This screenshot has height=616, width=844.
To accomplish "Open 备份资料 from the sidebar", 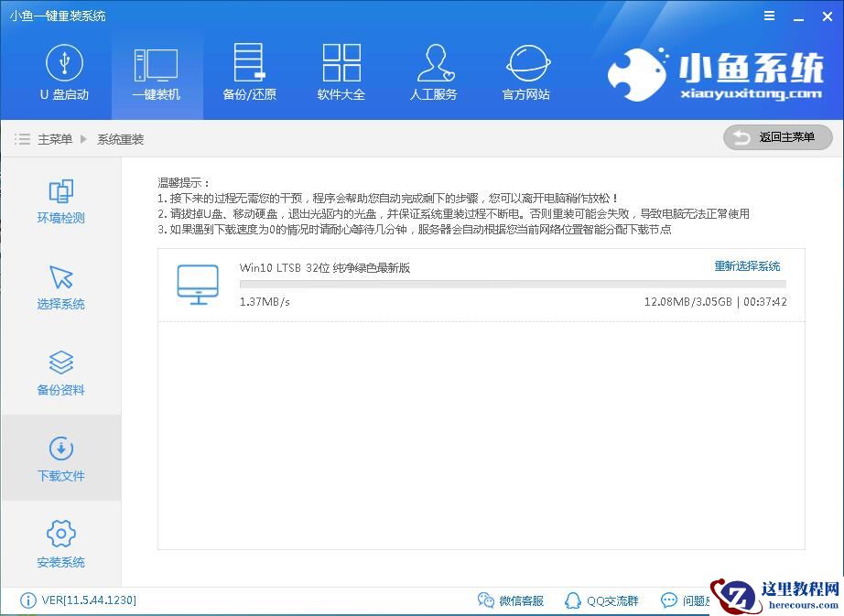I will pos(60,373).
